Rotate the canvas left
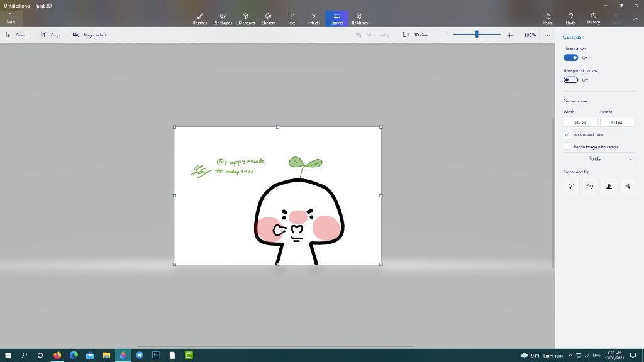The image size is (644, 362). [571, 186]
